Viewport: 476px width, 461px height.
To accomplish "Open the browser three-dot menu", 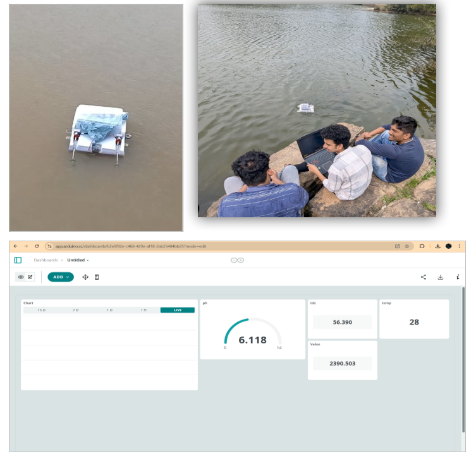I will coord(460,246).
